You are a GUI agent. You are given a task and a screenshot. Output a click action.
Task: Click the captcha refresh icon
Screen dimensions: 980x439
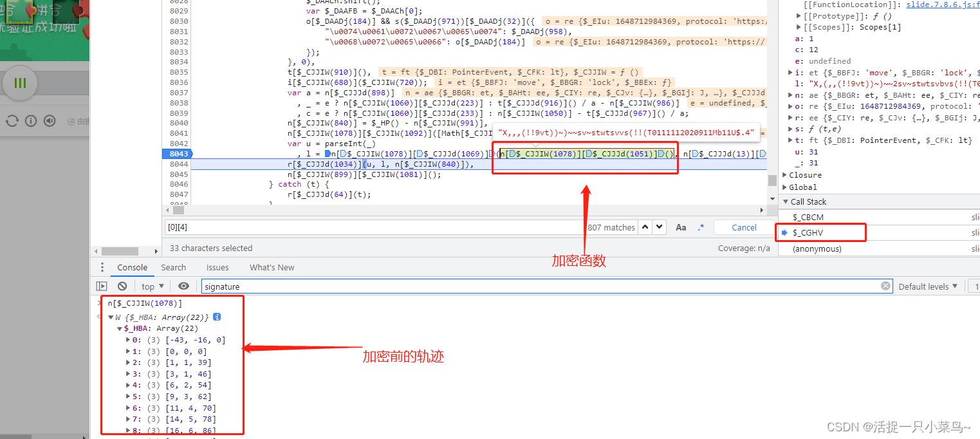pyautogui.click(x=12, y=121)
